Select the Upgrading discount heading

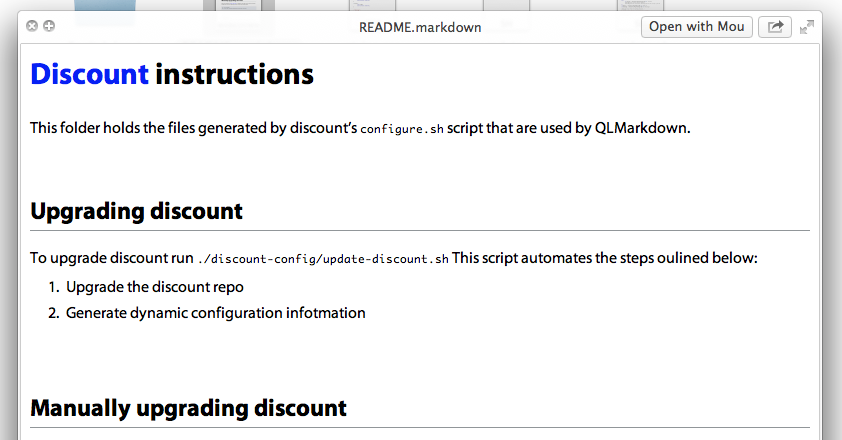(136, 211)
